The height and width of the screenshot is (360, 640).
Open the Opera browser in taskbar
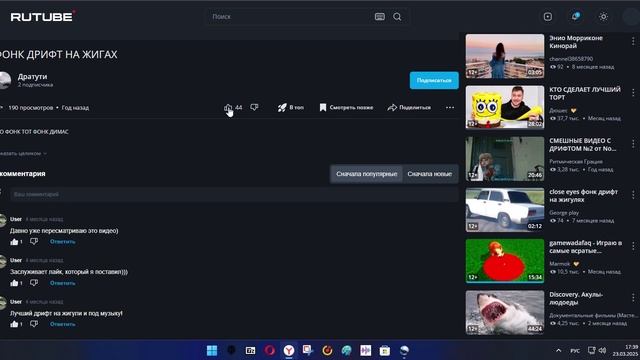(269, 350)
